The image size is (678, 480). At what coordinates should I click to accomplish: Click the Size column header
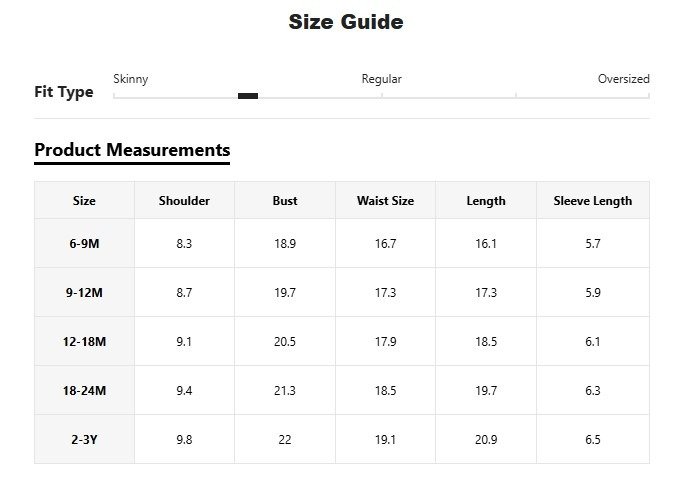pos(84,201)
